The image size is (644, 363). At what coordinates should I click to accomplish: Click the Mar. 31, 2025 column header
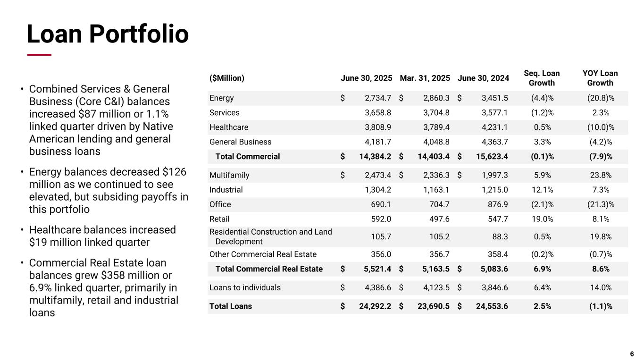[x=425, y=78]
